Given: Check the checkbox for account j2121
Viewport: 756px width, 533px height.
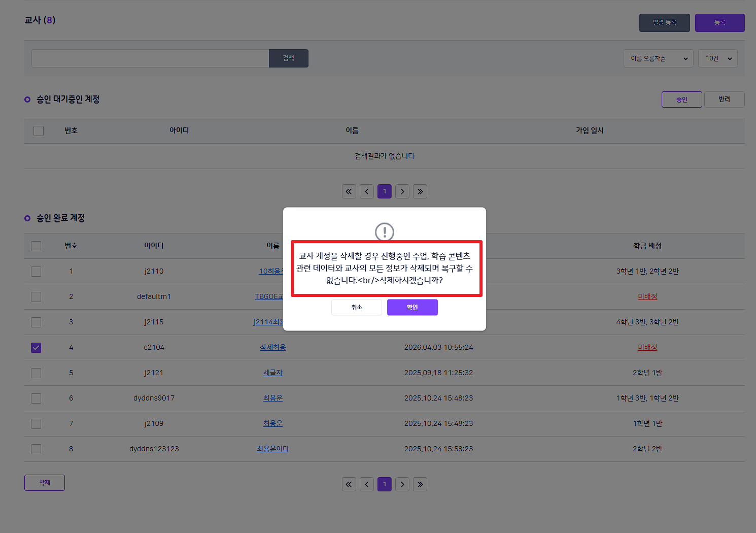Looking at the screenshot, I should pos(36,373).
